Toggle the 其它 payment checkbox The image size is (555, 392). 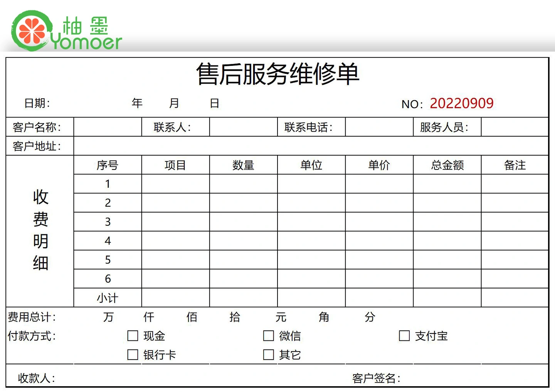point(268,355)
